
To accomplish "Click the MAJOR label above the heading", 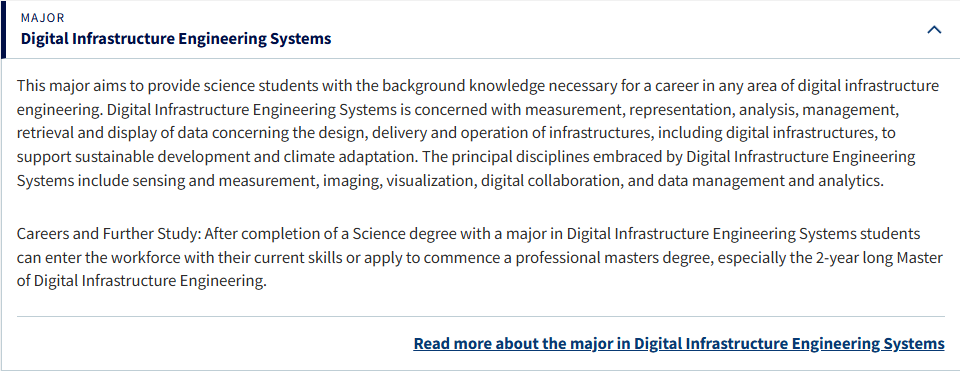I will point(43,18).
